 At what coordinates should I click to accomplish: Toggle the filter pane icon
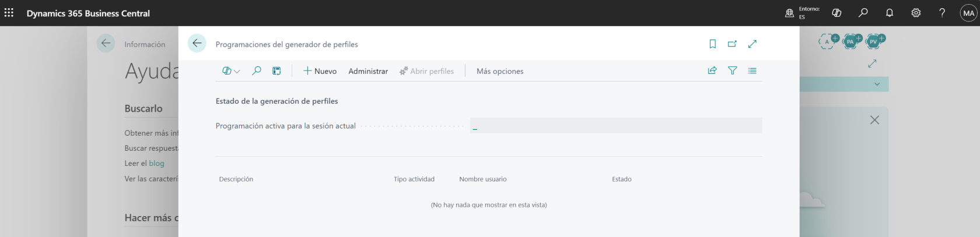coord(733,70)
